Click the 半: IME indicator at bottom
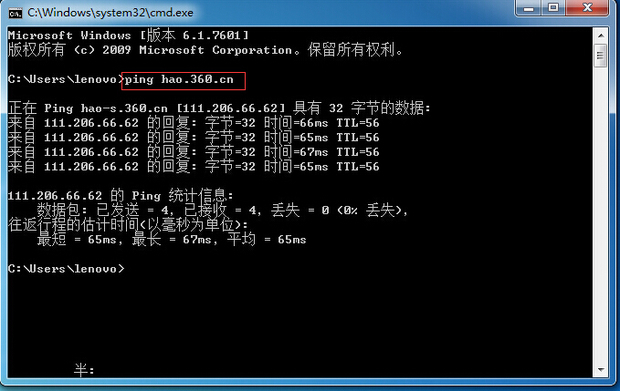 (84, 370)
